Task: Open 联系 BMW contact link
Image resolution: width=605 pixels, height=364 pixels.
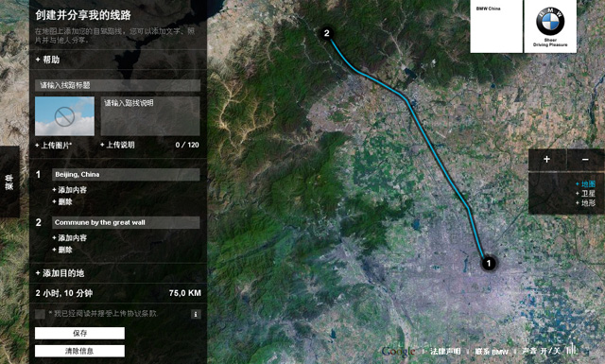Action: (x=492, y=352)
